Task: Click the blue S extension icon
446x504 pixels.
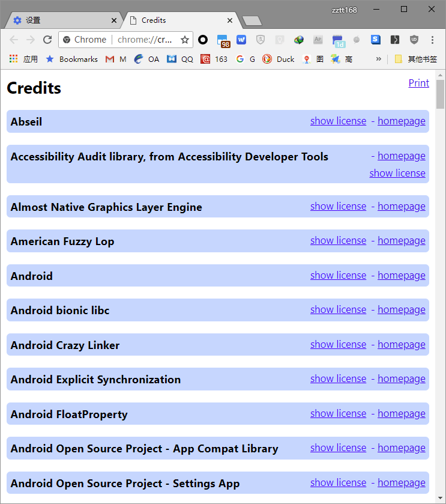Action: [x=376, y=40]
